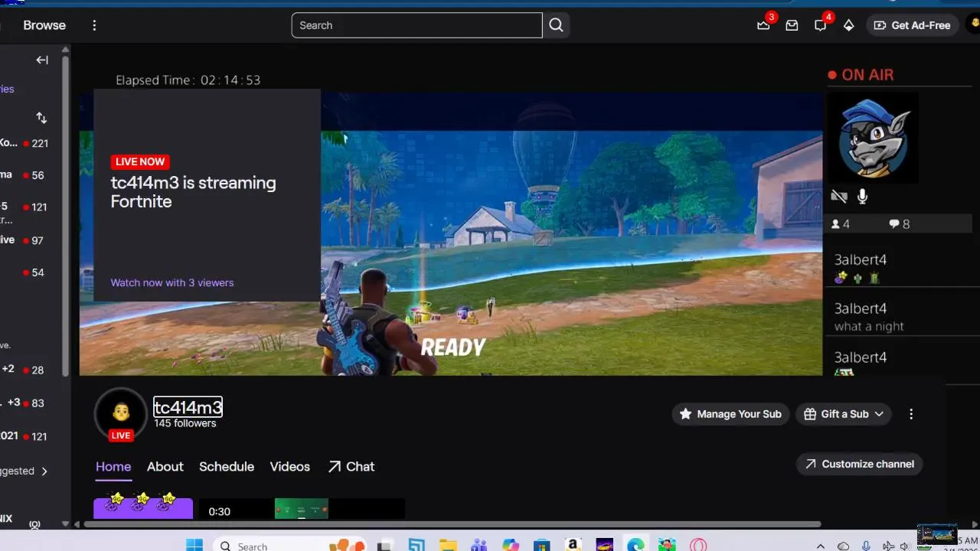Open the three-dot menu beside Browse

click(x=94, y=25)
